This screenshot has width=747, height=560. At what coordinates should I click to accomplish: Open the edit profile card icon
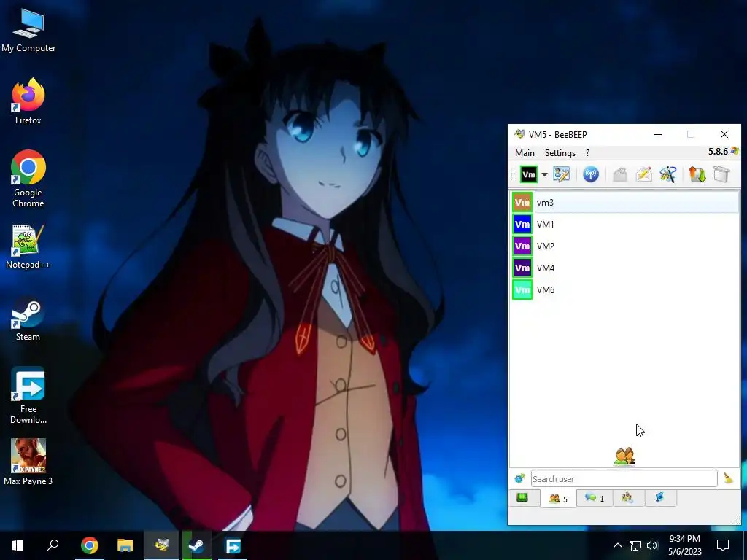pos(561,174)
